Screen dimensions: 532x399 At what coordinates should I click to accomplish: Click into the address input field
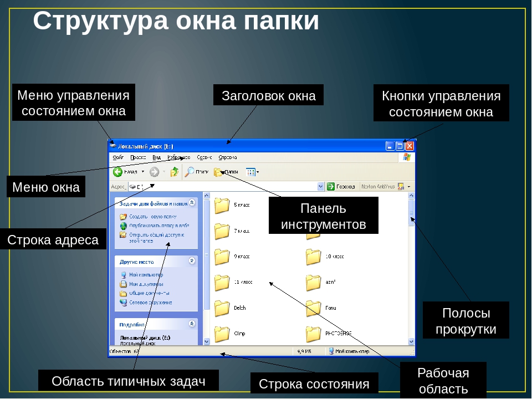226,187
